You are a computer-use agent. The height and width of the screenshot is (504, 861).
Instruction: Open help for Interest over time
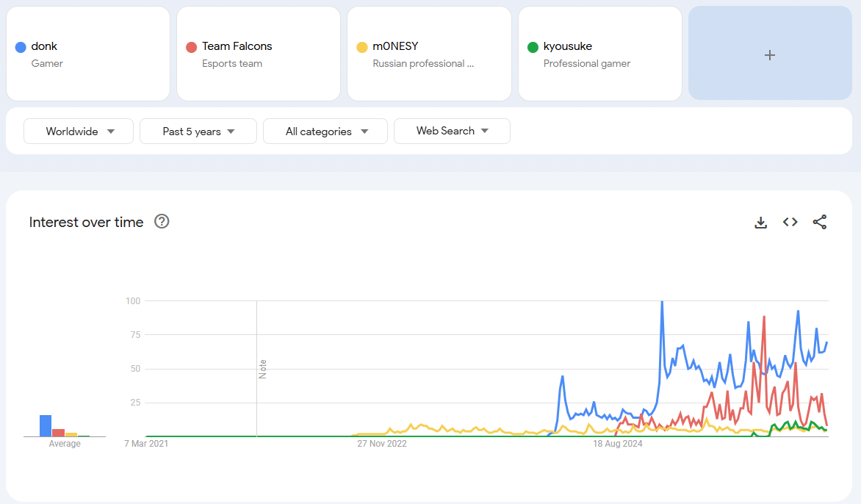coord(162,221)
